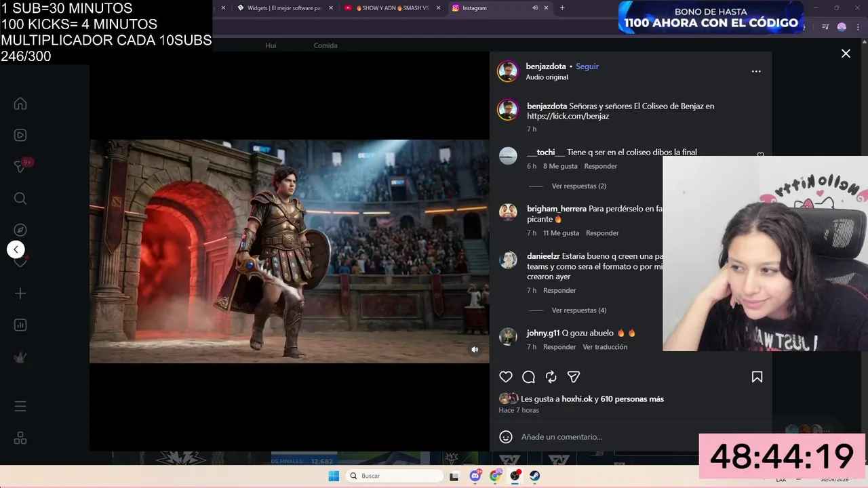Click the taskbar 'Buscar' search box

pos(395,476)
